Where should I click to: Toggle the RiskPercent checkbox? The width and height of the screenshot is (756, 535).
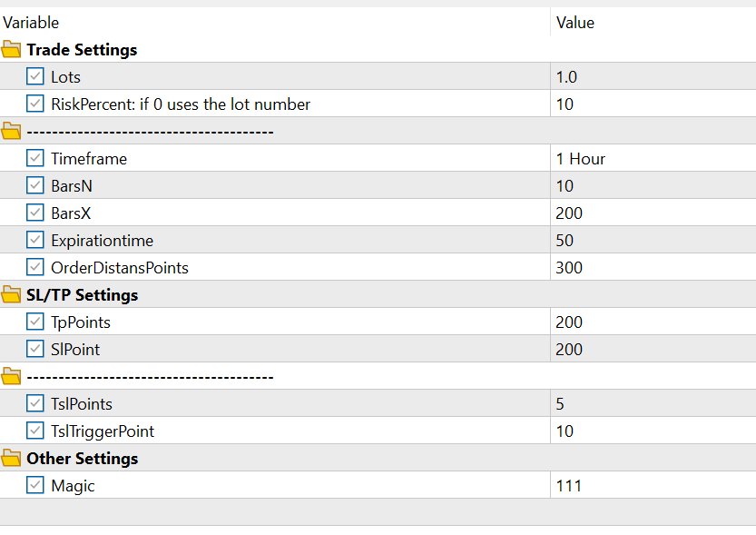(x=34, y=104)
